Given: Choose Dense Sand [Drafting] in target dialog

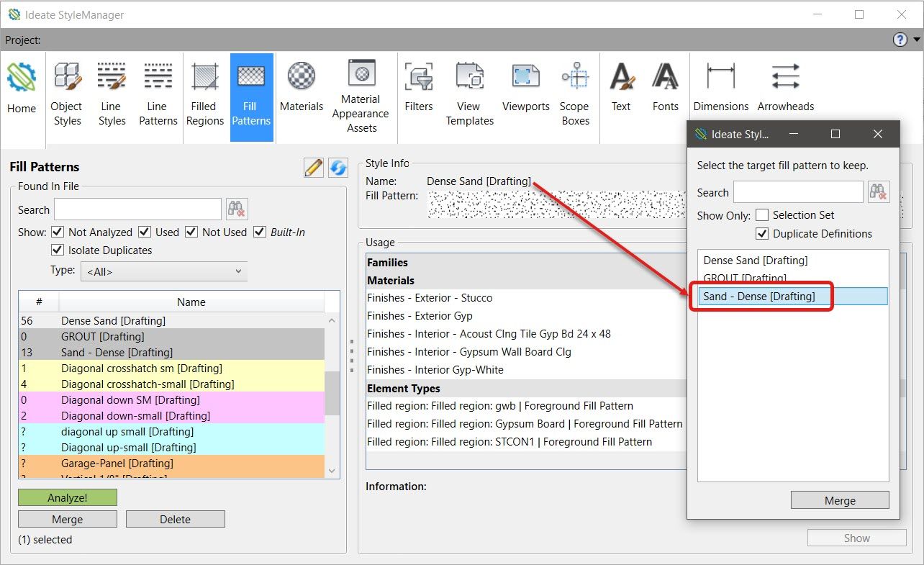Looking at the screenshot, I should [793, 261].
